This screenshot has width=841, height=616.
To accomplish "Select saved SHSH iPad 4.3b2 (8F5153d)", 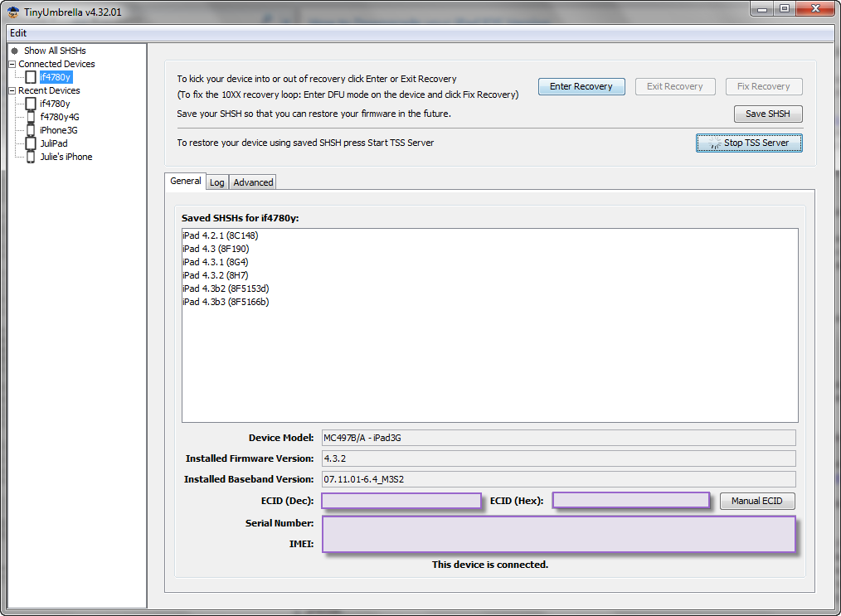I will click(226, 289).
